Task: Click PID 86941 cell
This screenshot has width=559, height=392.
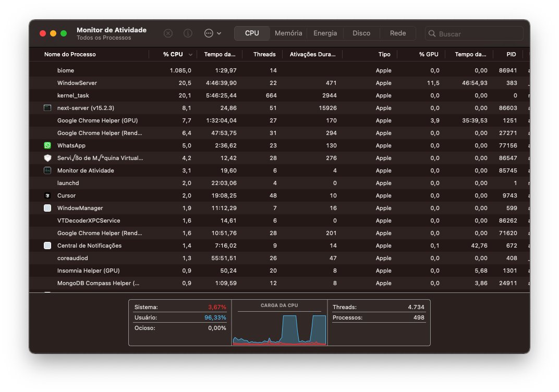Action: 508,70
